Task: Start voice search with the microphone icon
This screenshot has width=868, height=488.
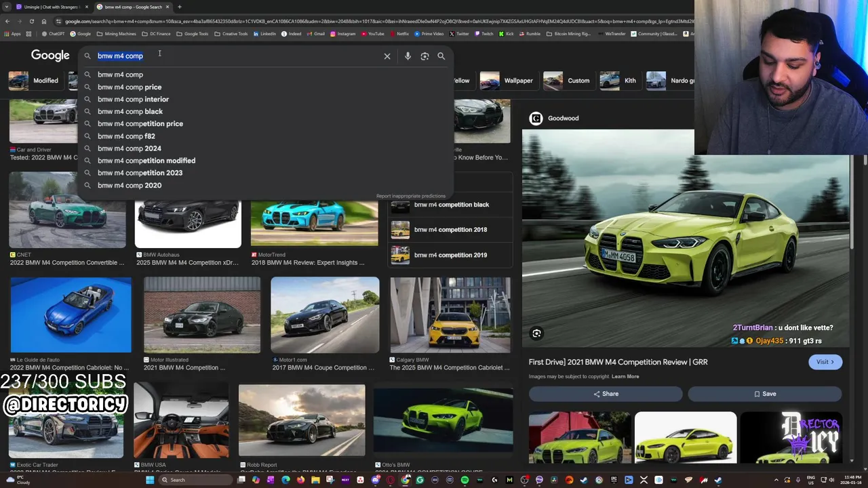Action: 408,56
